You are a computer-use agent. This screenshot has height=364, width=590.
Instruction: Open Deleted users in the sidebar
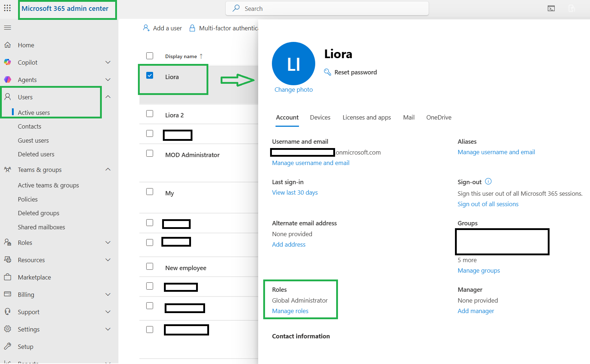click(36, 154)
